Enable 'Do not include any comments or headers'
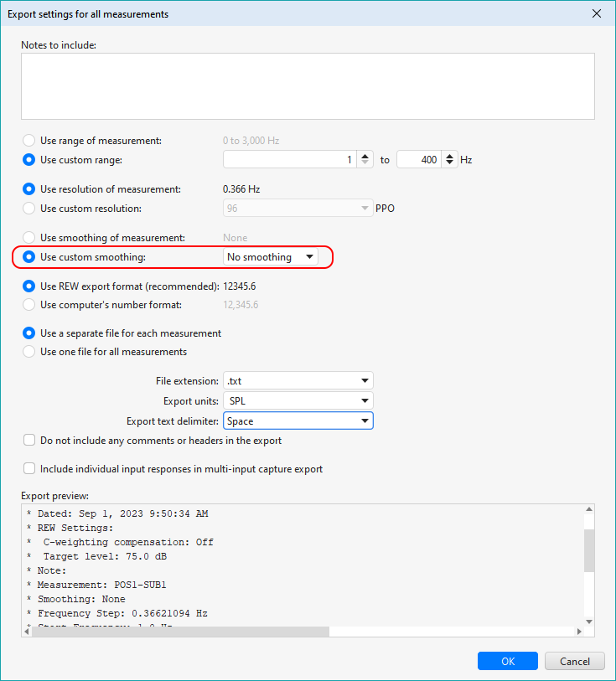The height and width of the screenshot is (681, 616). click(29, 440)
